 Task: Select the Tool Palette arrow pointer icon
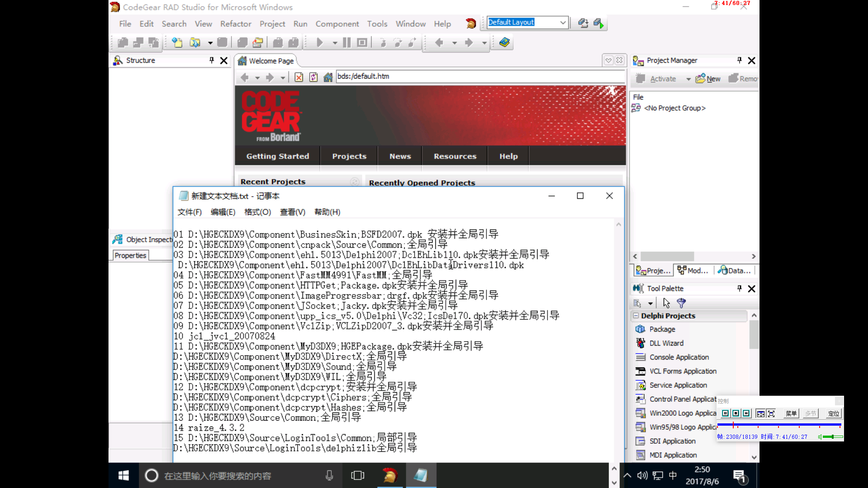coord(666,303)
